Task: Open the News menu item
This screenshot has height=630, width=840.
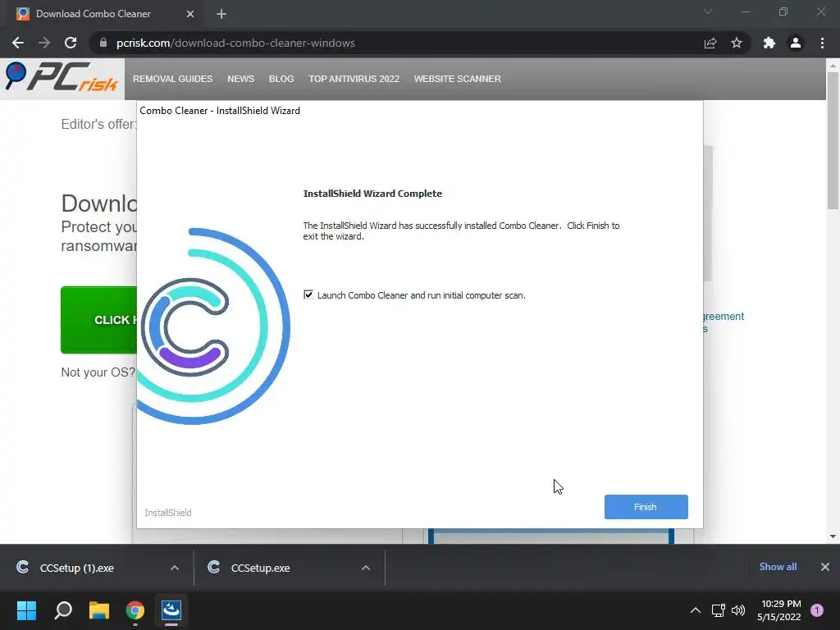Action: (240, 79)
